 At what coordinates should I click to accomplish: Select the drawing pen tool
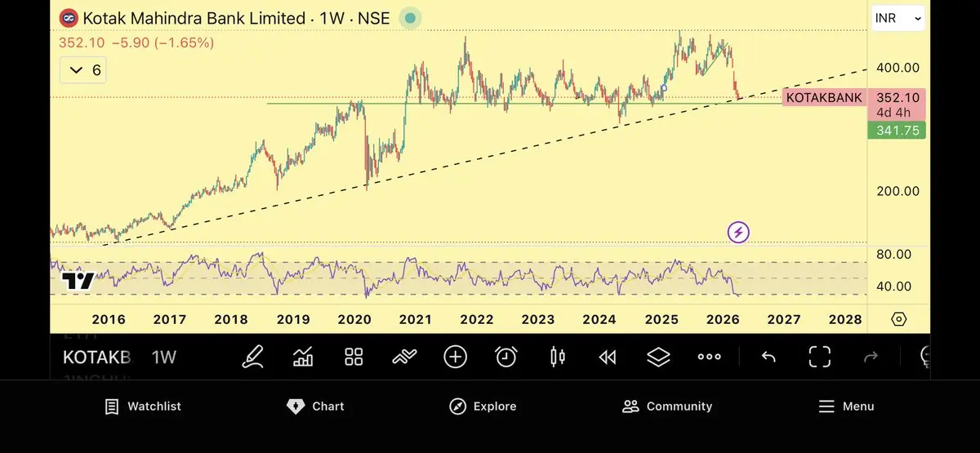point(252,357)
